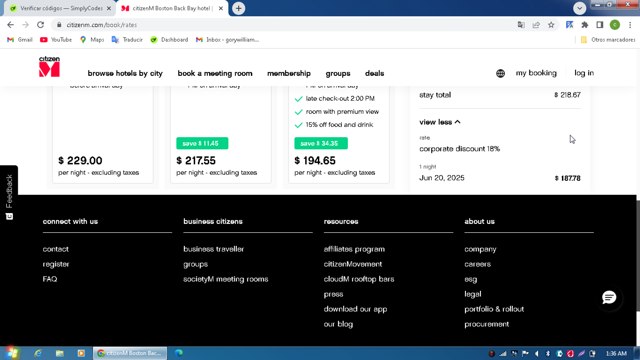The width and height of the screenshot is (640, 360).
Task: Open browse hotels by city menu
Action: click(125, 73)
